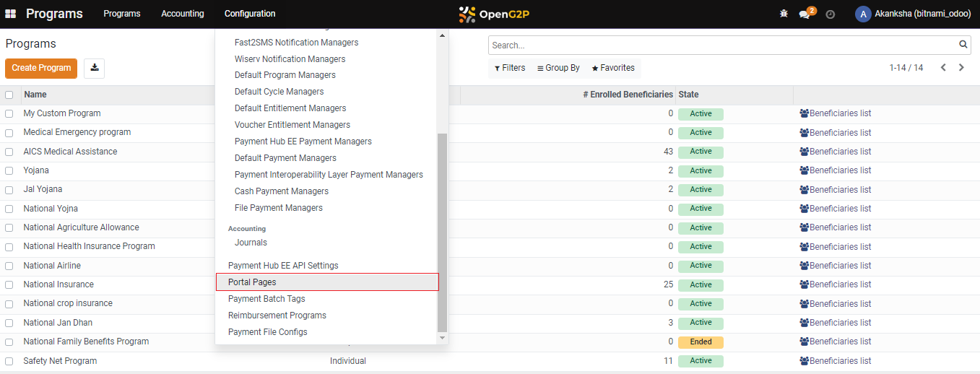Viewport: 980px width, 374px height.
Task: Open the Favorites dropdown
Action: tap(613, 68)
